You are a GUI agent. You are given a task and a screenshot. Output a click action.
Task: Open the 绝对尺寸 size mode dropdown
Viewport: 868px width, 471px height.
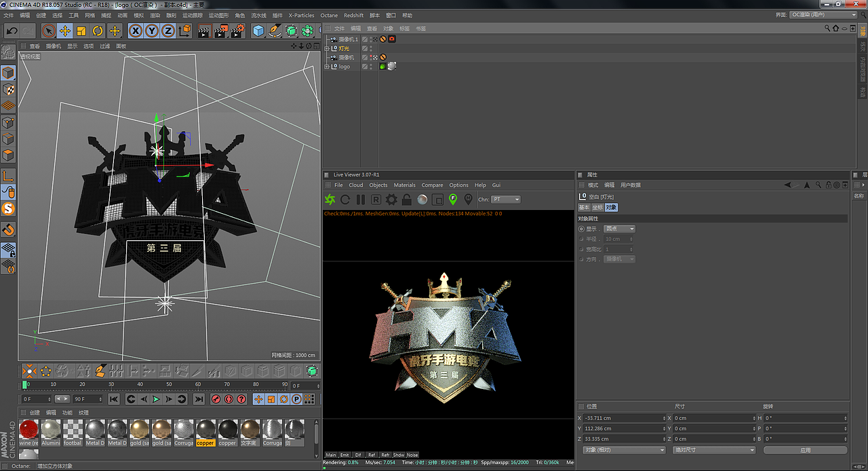click(714, 450)
